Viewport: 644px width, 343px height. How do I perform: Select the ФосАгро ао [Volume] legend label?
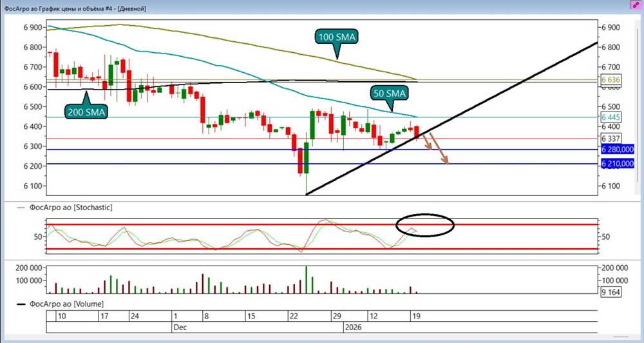click(x=66, y=304)
